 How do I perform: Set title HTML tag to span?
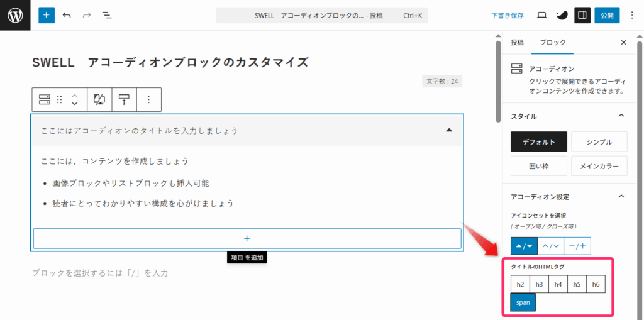(523, 303)
